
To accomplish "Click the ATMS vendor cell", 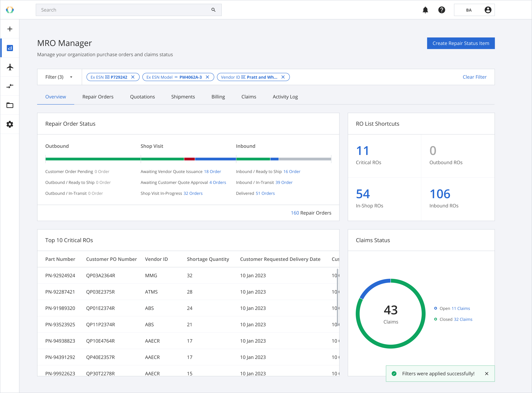I will 151,292.
